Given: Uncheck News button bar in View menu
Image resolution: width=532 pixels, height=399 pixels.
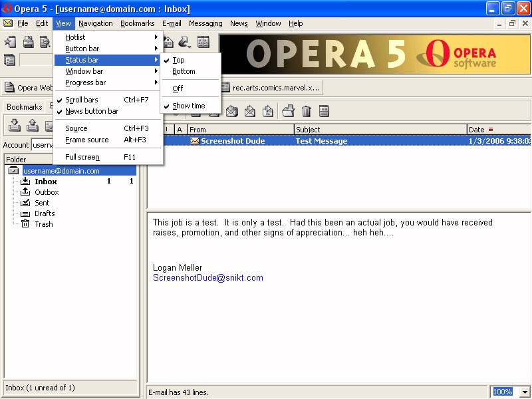Looking at the screenshot, I should (108, 111).
